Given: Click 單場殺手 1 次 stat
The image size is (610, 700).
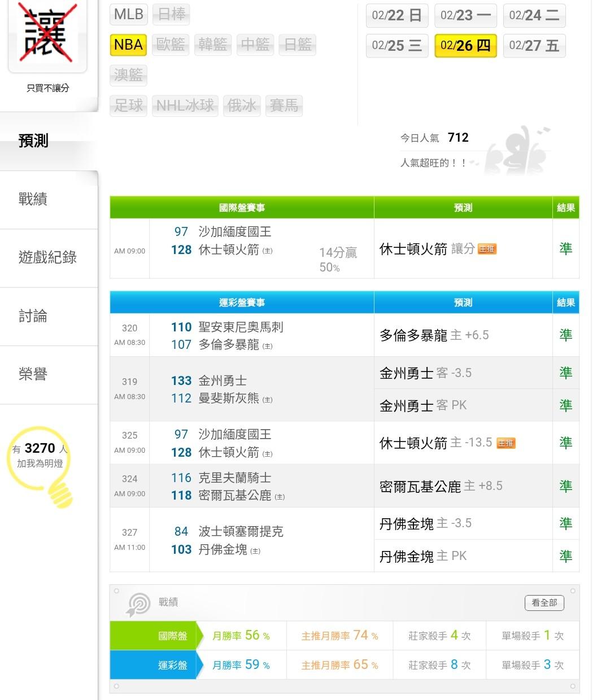Looking at the screenshot, I should [x=533, y=636].
